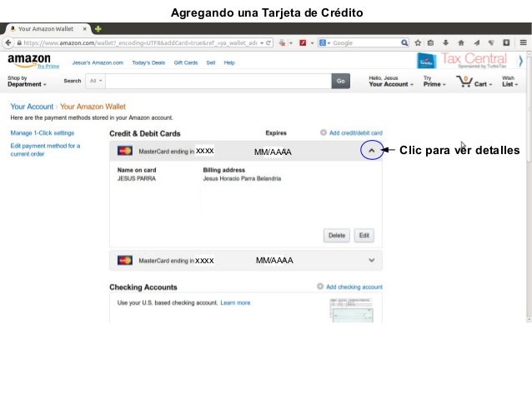Open the Google search engine selector dropdown
Image resolution: width=532 pixels, height=399 pixels.
click(x=324, y=42)
